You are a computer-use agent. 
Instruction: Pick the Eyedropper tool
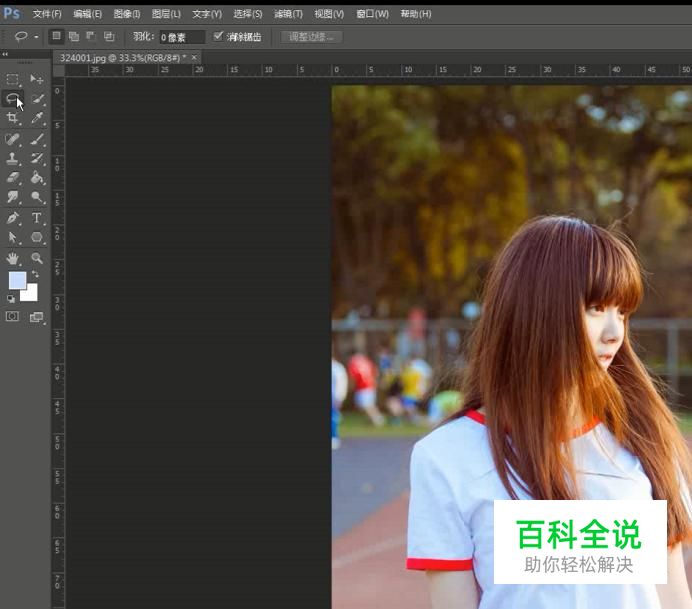(x=37, y=119)
